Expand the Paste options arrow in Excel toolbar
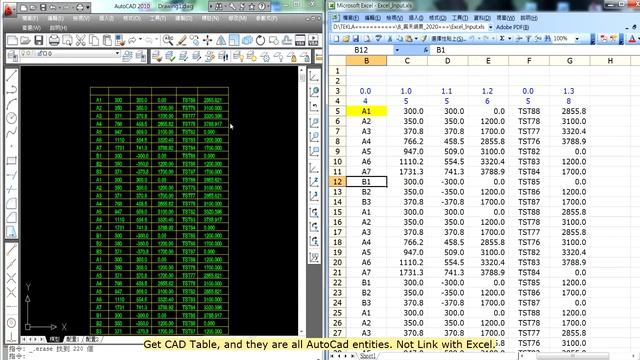This screenshot has height=360, width=640. click(x=416, y=38)
